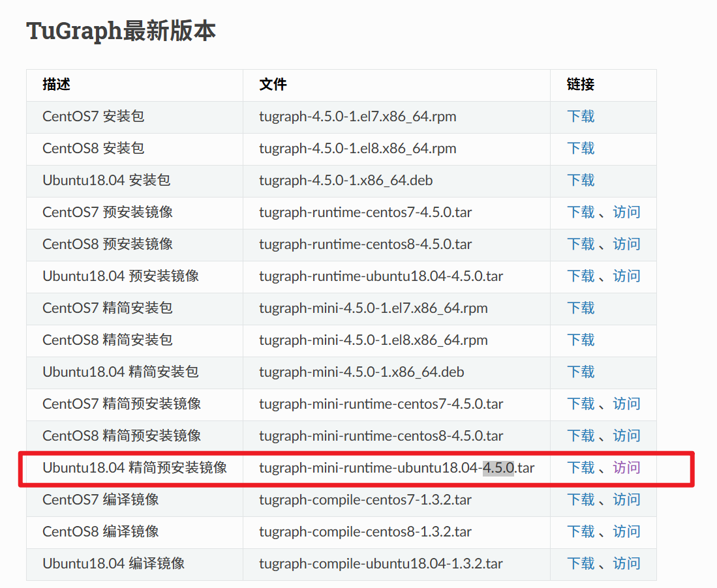
Task: Click the 描述 column header
Action: pyautogui.click(x=56, y=85)
